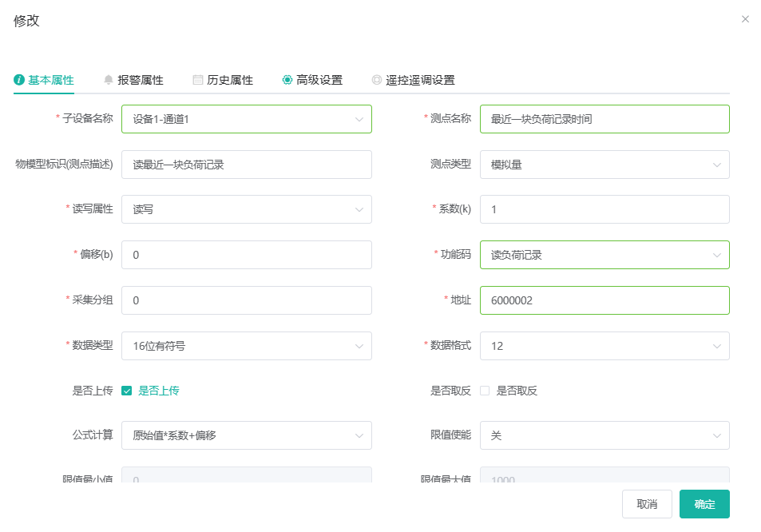Screen dimensions: 761x532
Task: Click the 确定 button
Action: tap(704, 504)
